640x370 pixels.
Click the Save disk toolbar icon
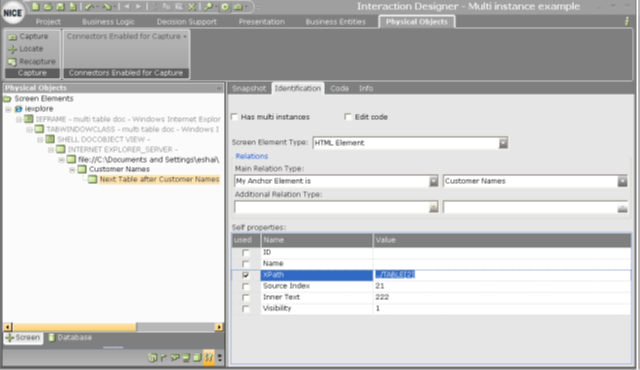pos(60,7)
